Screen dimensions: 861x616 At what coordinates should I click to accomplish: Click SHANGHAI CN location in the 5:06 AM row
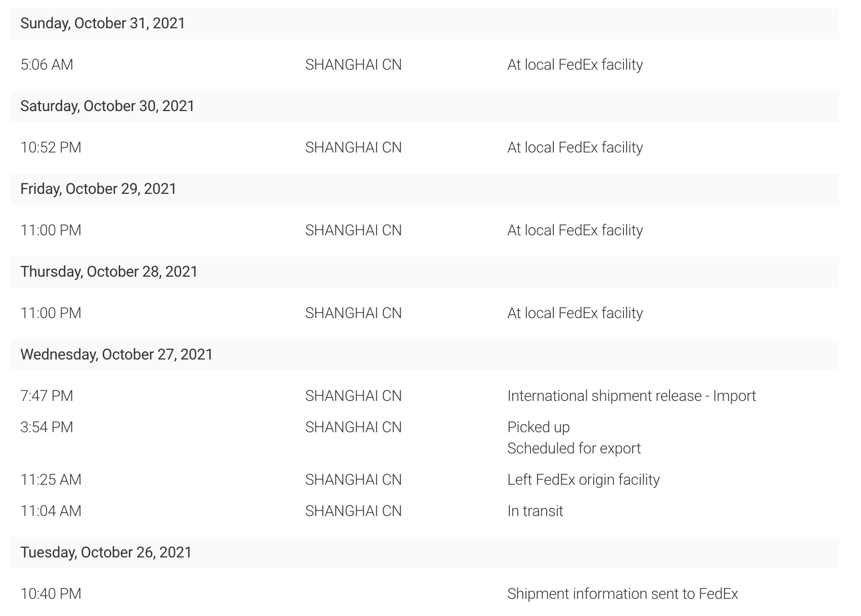[x=353, y=65]
